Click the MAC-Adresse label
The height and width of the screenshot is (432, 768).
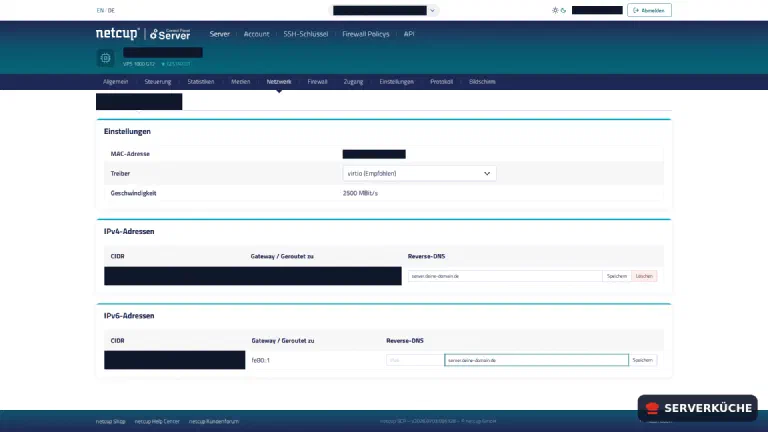130,154
